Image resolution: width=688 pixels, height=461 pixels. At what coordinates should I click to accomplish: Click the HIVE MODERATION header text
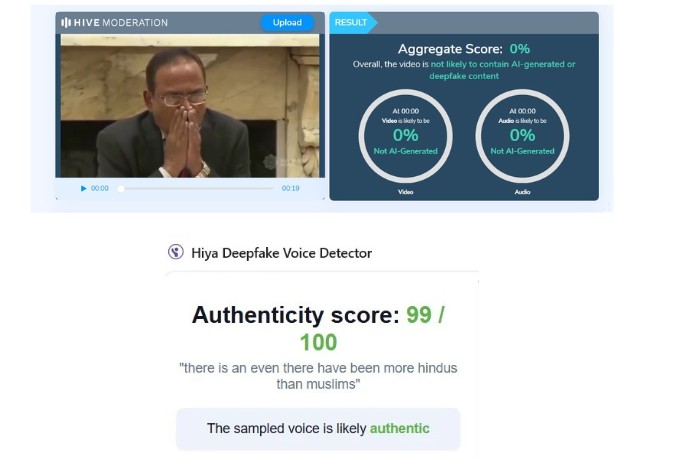click(121, 22)
